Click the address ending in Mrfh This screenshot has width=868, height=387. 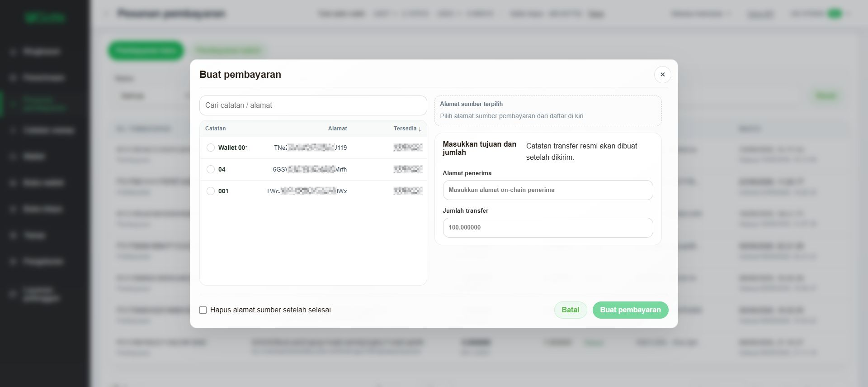pos(310,169)
